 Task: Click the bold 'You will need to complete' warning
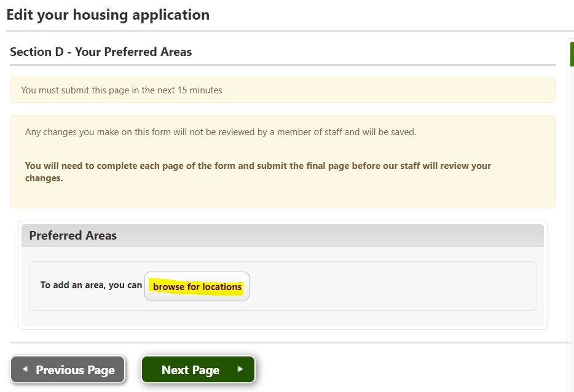258,166
